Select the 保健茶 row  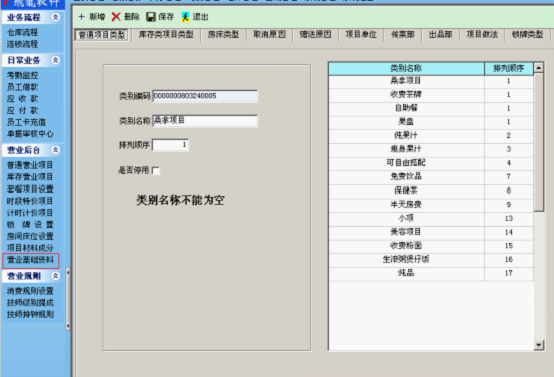tap(431, 191)
